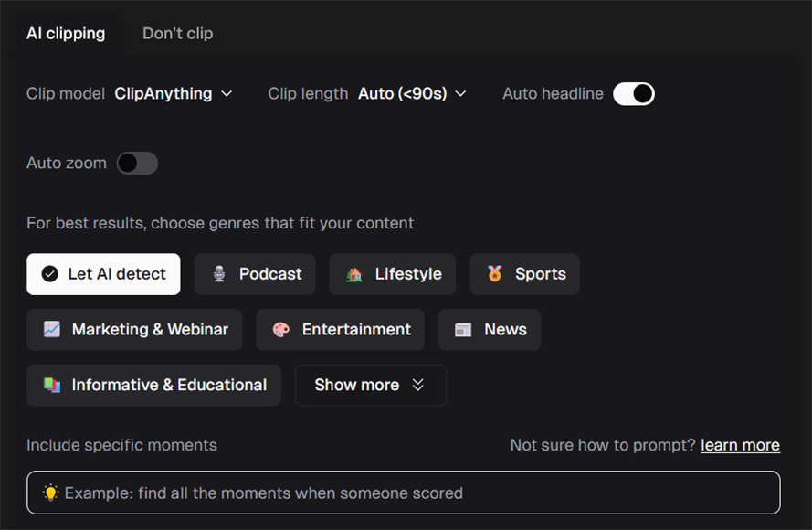Click the Clip length label

point(308,94)
